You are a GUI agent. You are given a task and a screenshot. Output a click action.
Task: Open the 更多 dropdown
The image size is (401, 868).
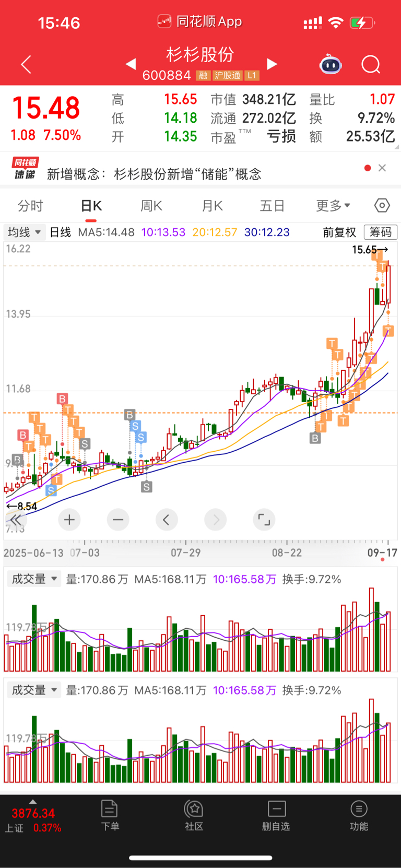333,206
